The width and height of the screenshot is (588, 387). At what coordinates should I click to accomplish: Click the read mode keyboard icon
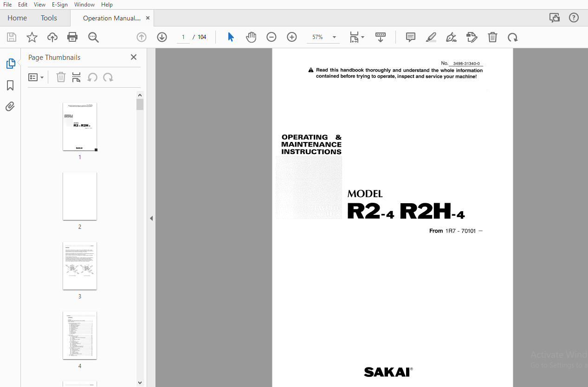coord(381,37)
